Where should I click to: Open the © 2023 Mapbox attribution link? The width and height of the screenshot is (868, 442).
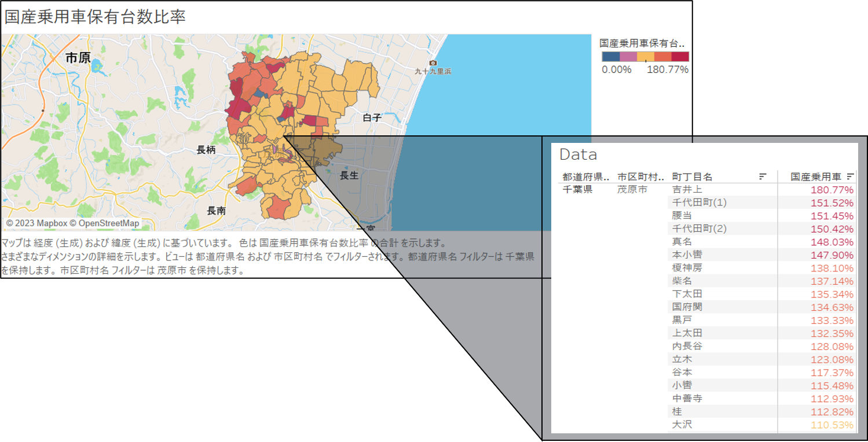coord(36,223)
